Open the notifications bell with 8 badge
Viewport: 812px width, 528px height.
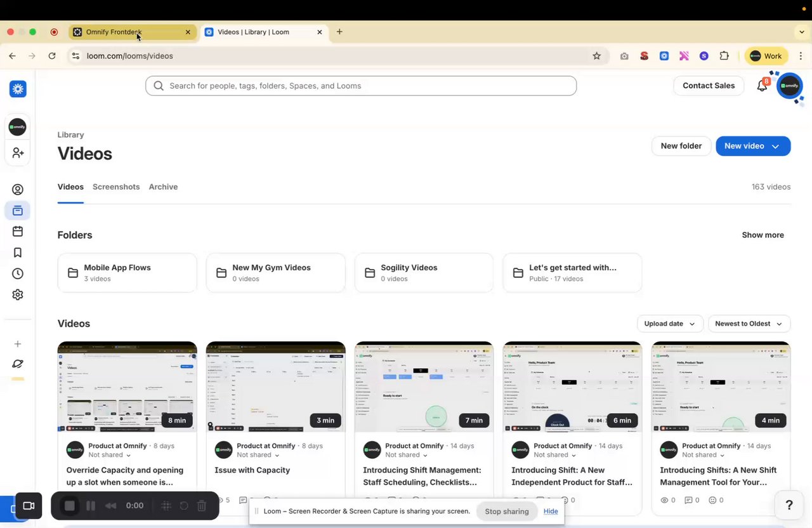[763, 85]
